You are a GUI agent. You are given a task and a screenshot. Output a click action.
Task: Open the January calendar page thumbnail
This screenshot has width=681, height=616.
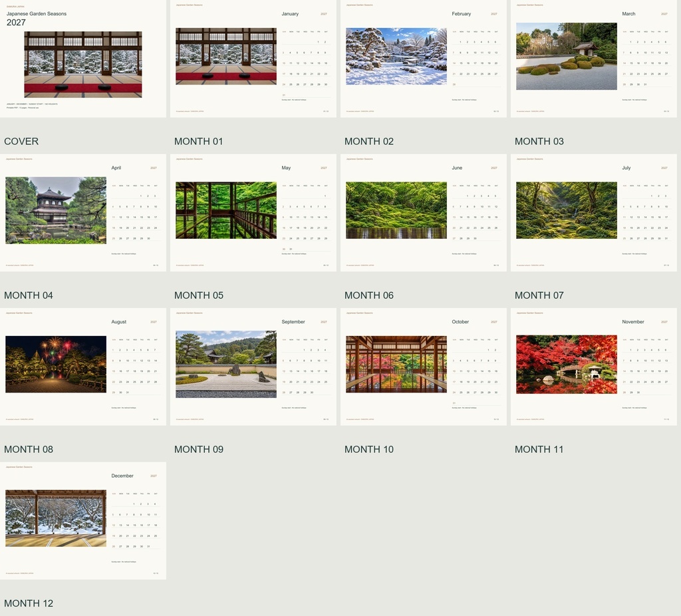coord(253,59)
